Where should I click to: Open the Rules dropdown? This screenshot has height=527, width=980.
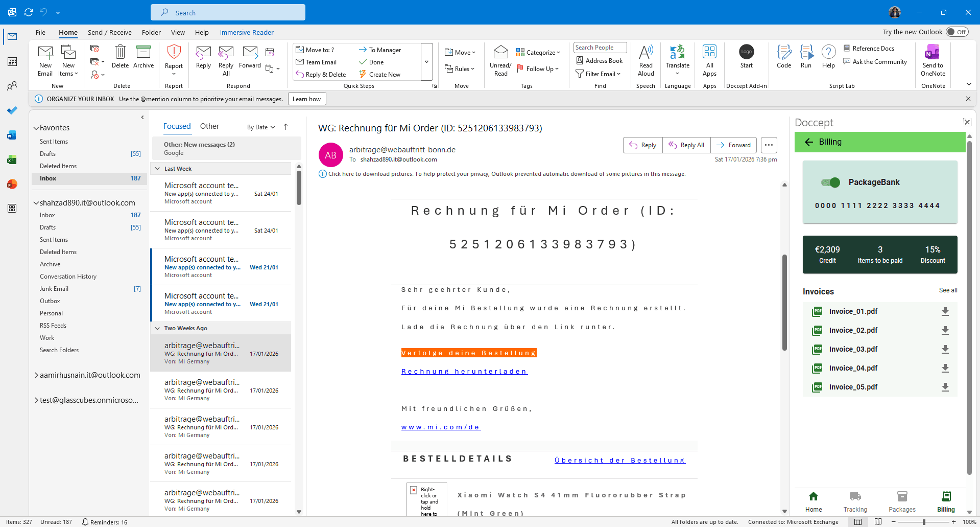tap(460, 69)
